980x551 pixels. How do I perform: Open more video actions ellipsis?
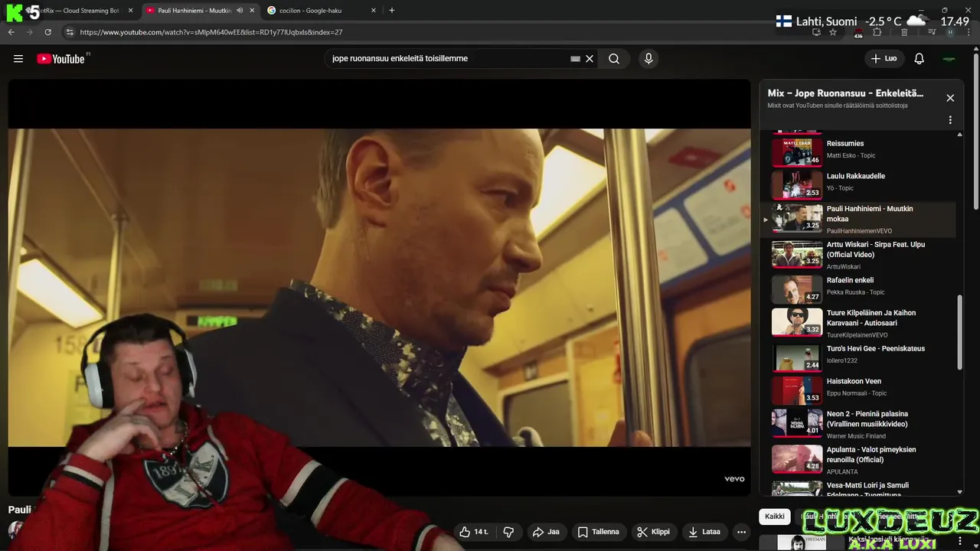pos(741,532)
